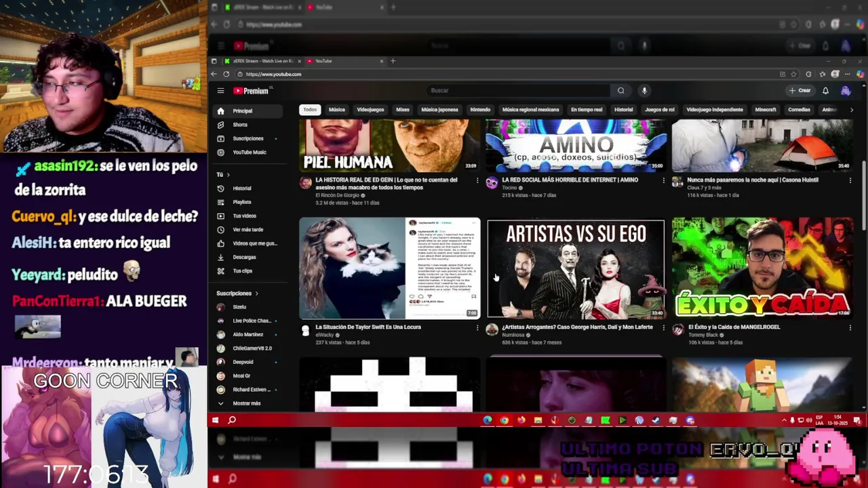Screen dimensions: 868x488
Task: Open a new browser tab with plus
Action: tap(393, 61)
